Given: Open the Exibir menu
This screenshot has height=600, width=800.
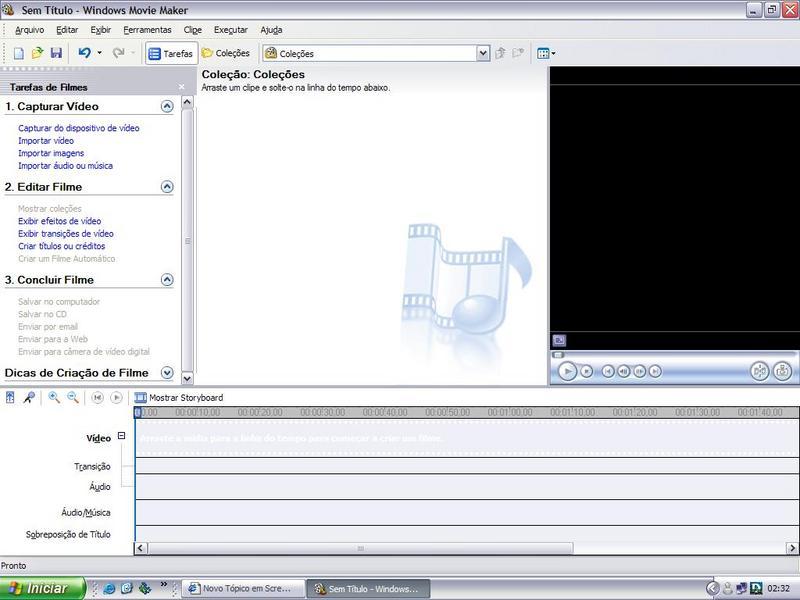Looking at the screenshot, I should [x=101, y=30].
